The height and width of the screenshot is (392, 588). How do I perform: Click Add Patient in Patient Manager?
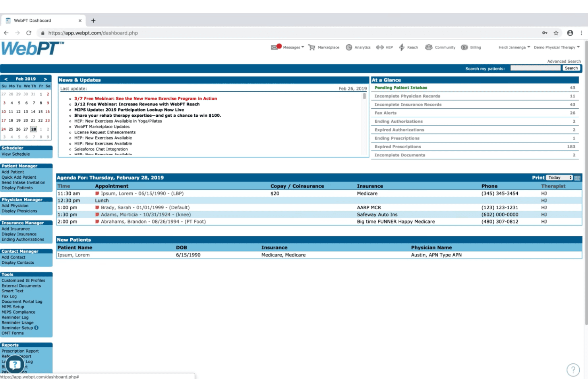pyautogui.click(x=13, y=172)
